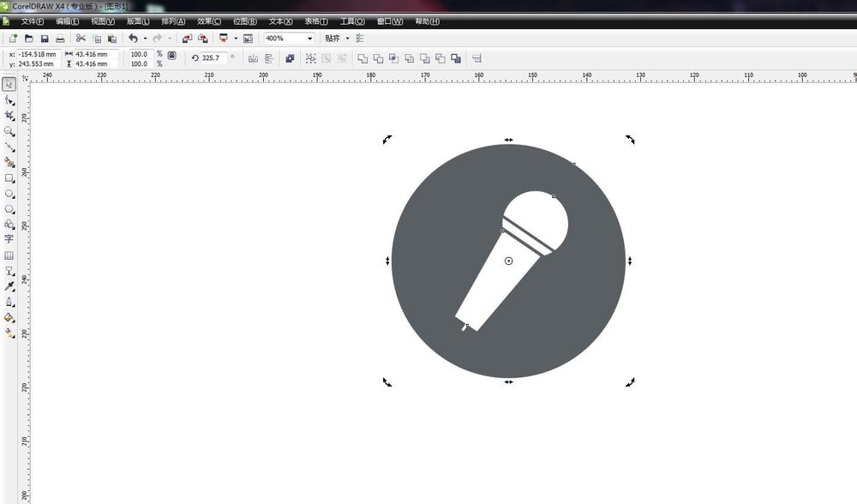Toggle vertical mirror for the object
857x504 pixels.
tap(268, 58)
